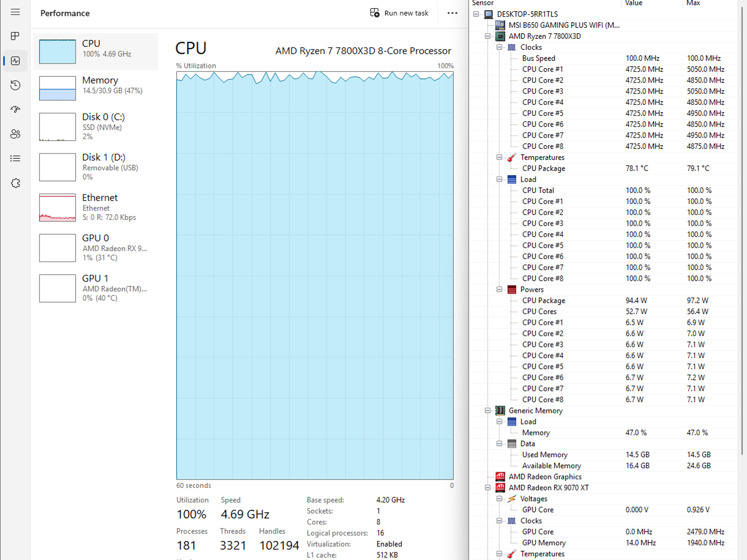The image size is (747, 560).
Task: Click the sensor panel vertical scrollbar
Action: pyautogui.click(x=742, y=230)
